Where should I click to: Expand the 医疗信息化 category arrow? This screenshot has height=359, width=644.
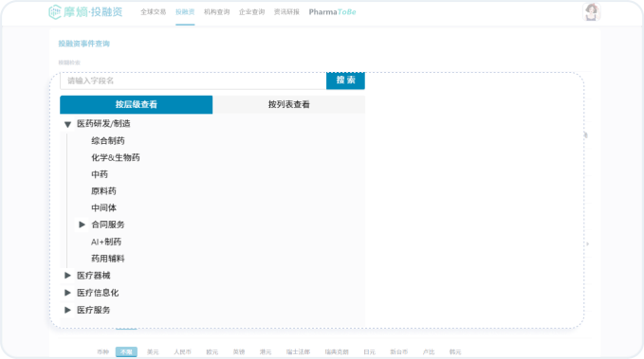(x=67, y=293)
